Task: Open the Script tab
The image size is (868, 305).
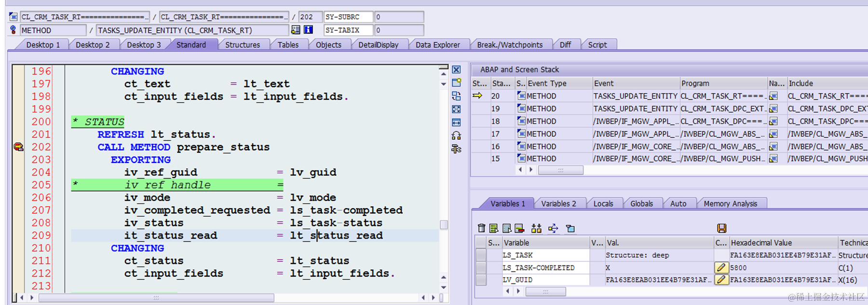Action: click(597, 45)
